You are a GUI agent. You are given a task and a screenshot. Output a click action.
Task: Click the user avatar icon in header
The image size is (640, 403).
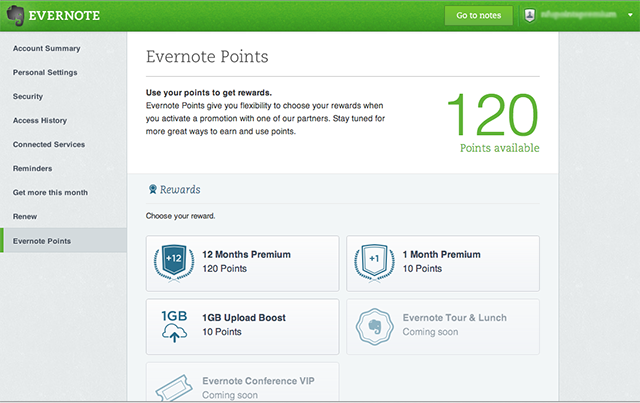pyautogui.click(x=529, y=16)
